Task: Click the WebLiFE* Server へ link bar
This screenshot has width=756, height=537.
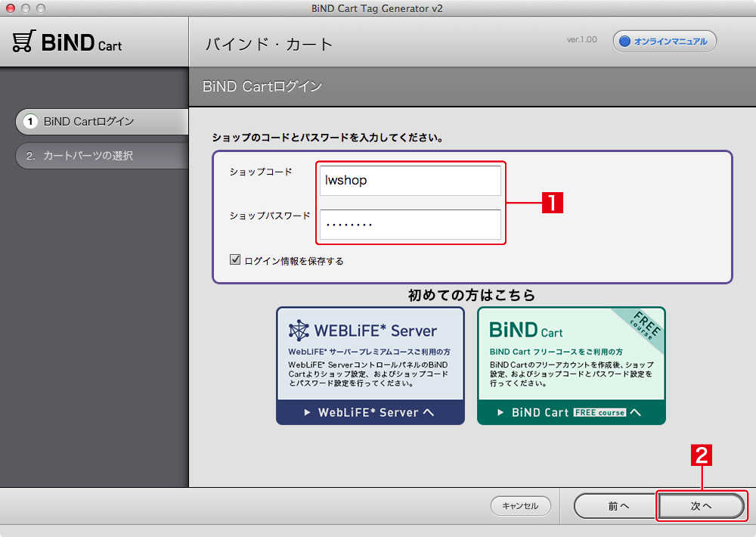Action: tap(370, 412)
